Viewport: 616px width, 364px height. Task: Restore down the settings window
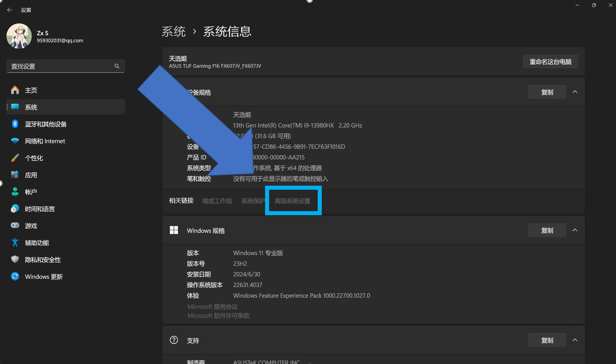[594, 5]
